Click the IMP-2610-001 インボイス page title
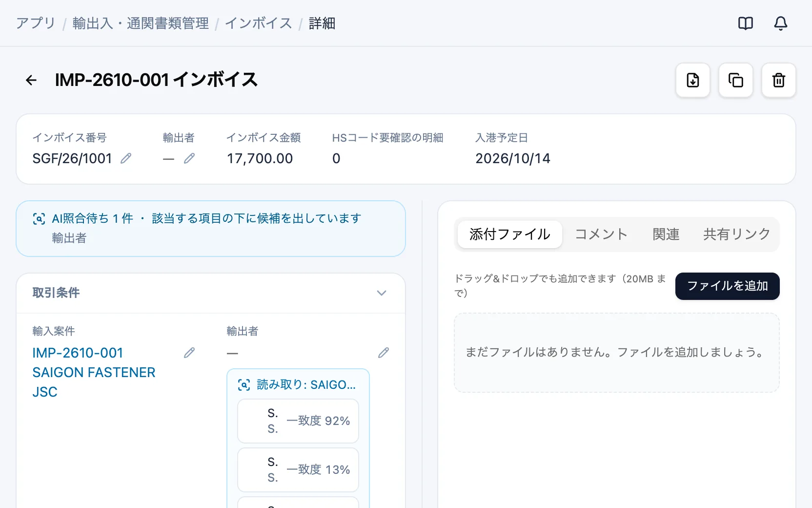The height and width of the screenshot is (508, 812). 156,80
